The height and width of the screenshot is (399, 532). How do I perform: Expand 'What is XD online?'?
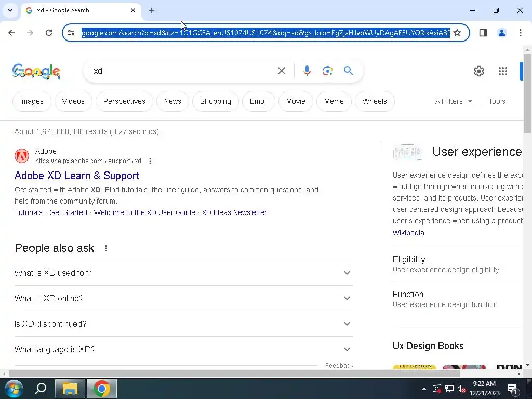coord(183,298)
